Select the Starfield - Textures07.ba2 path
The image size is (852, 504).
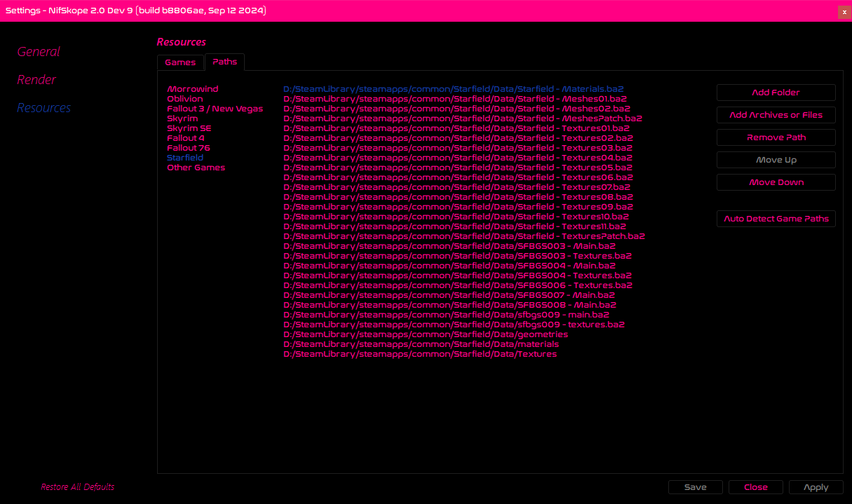(457, 187)
